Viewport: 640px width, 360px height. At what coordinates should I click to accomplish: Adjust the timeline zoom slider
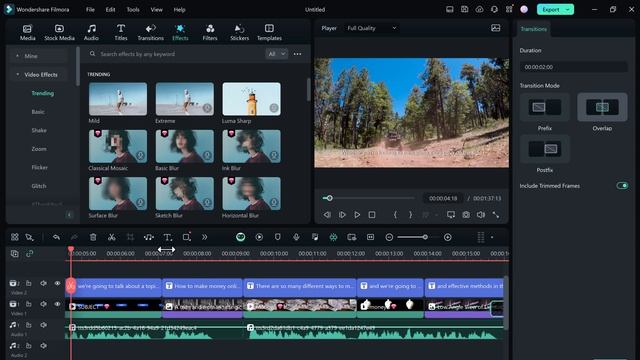coord(425,237)
